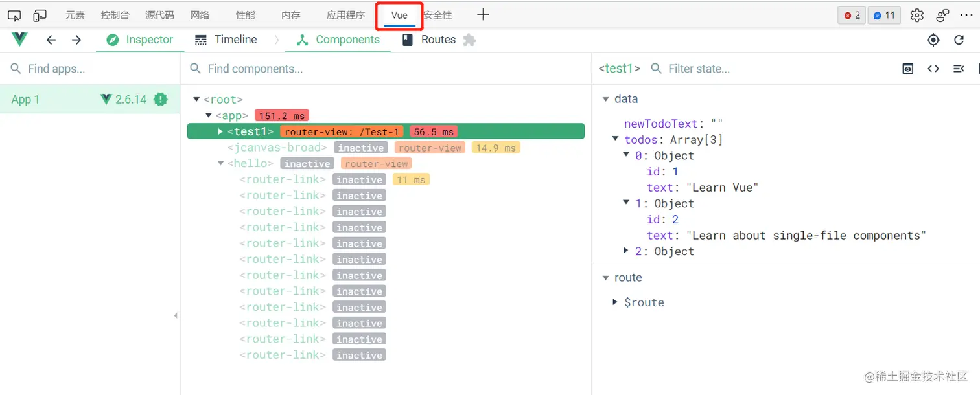Image resolution: width=980 pixels, height=395 pixels.
Task: Focus the Filter state field
Action: tap(770, 69)
